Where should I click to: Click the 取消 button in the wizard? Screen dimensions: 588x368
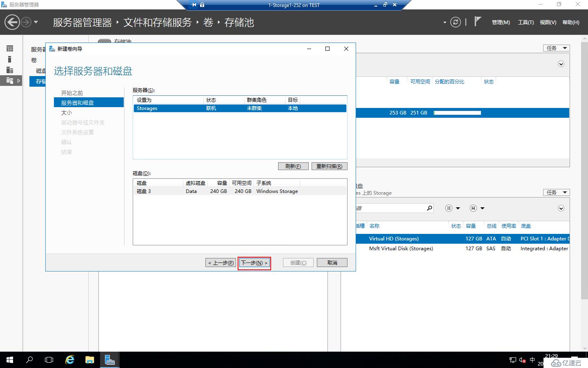coord(332,263)
